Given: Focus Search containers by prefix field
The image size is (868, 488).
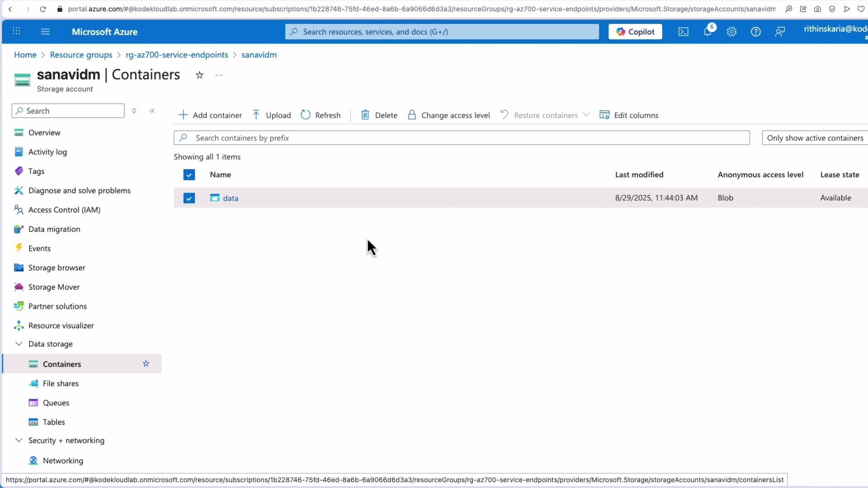Looking at the screenshot, I should point(462,138).
